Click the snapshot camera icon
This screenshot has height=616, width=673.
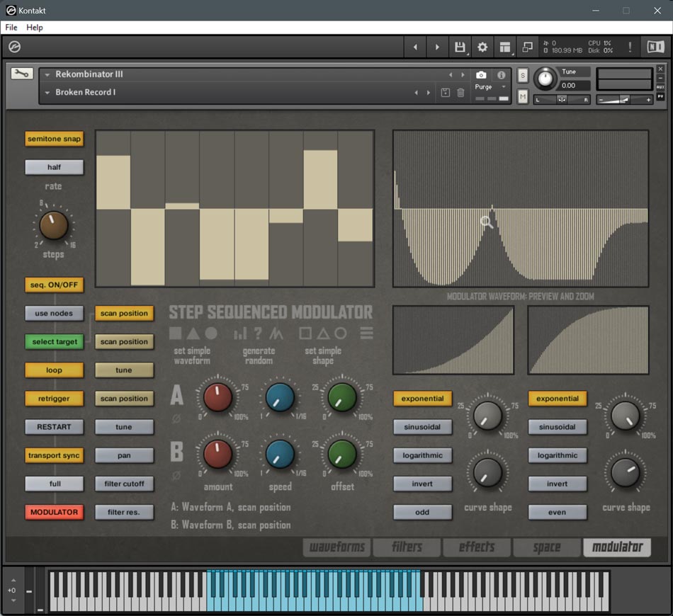click(481, 75)
